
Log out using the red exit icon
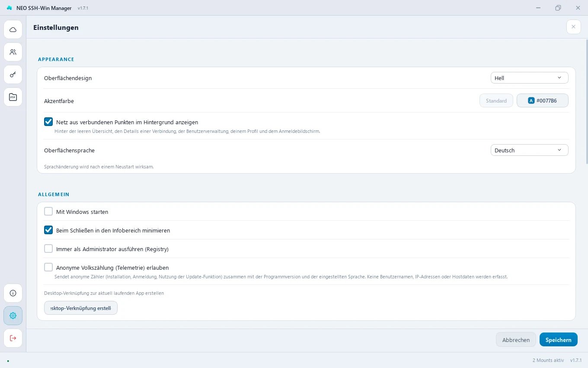tap(13, 338)
